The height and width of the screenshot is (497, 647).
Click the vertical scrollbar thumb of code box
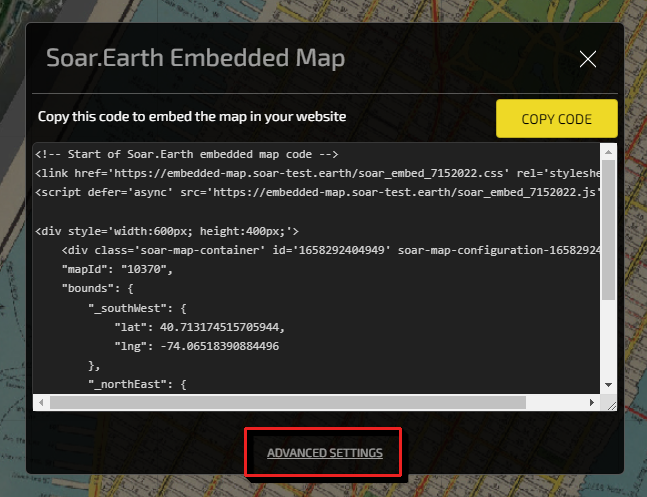608,230
